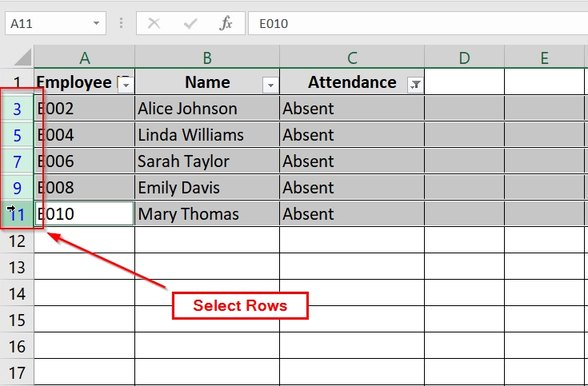Click cell containing E010
This screenshot has height=386, width=588.
pos(84,213)
